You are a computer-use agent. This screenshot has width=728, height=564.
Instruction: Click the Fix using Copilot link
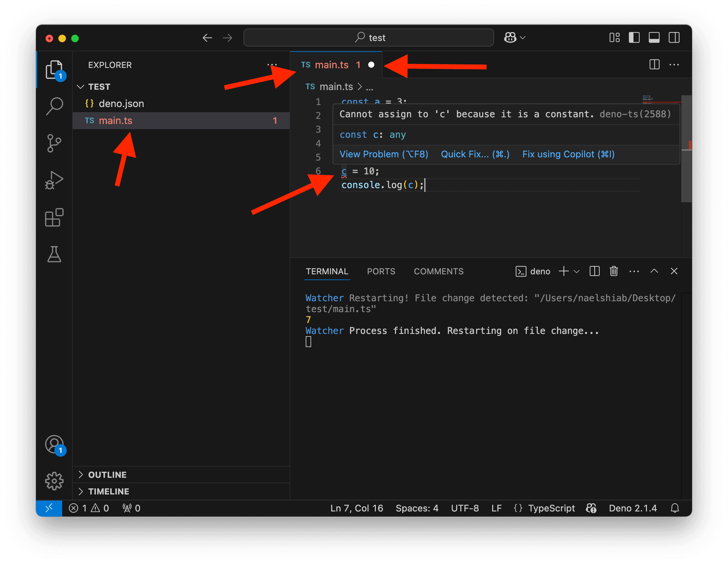568,154
